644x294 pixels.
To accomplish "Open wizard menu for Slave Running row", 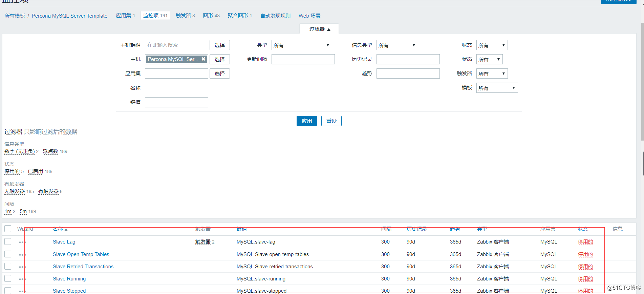I will point(22,279).
